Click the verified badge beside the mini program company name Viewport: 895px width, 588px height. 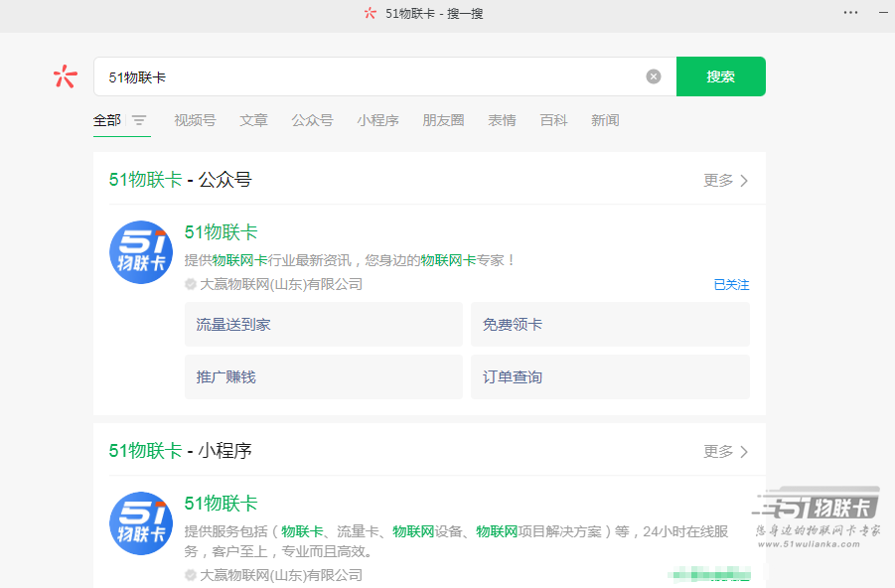click(191, 575)
